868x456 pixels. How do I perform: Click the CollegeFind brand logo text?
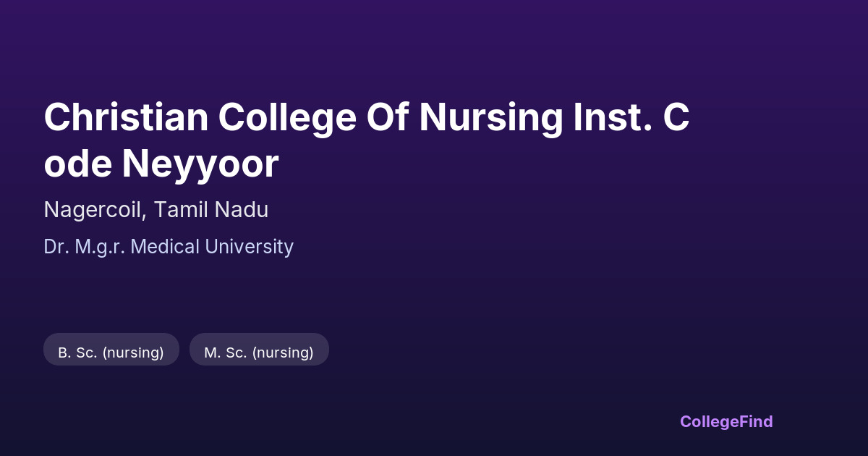click(726, 421)
